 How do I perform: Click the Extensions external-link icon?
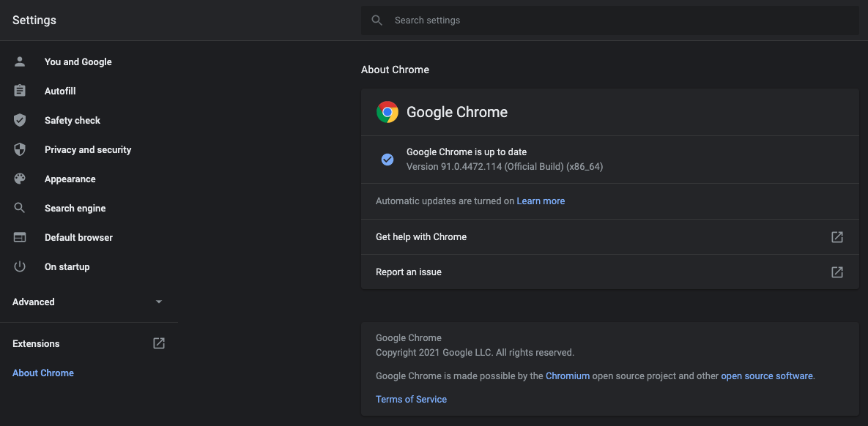[x=159, y=343]
